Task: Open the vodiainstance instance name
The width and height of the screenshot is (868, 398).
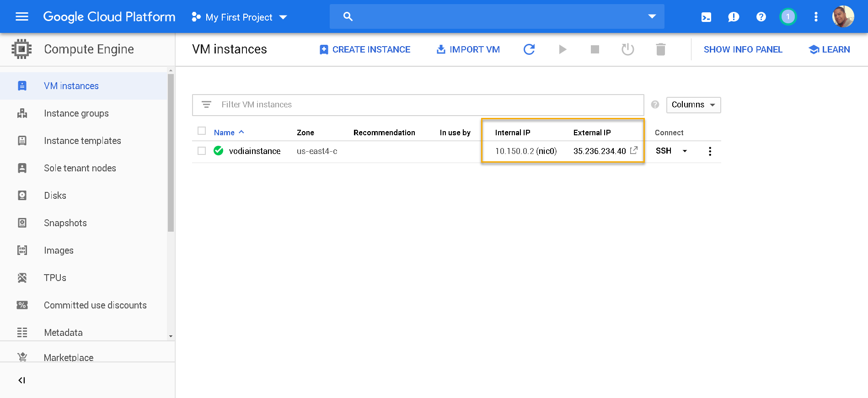Action: pyautogui.click(x=255, y=151)
